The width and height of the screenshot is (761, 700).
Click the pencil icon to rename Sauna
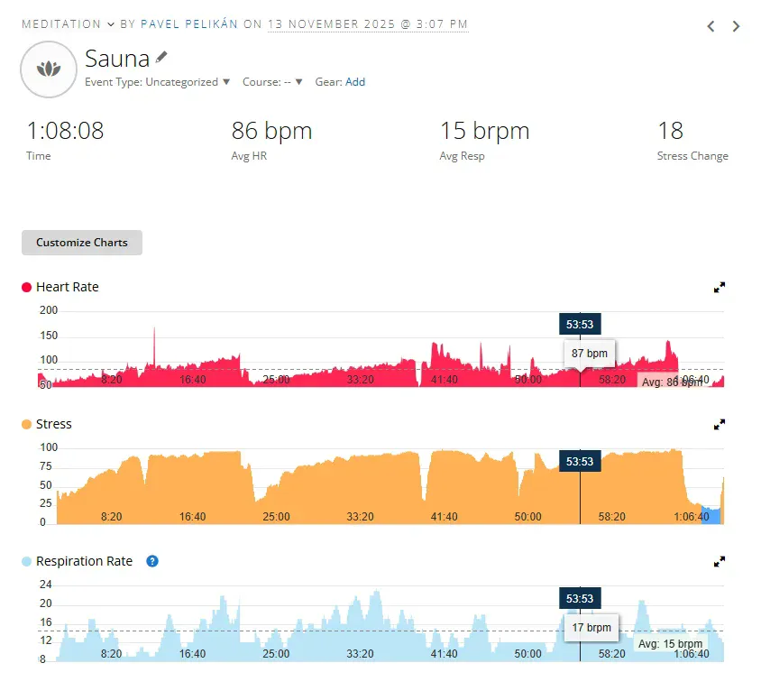coord(161,57)
